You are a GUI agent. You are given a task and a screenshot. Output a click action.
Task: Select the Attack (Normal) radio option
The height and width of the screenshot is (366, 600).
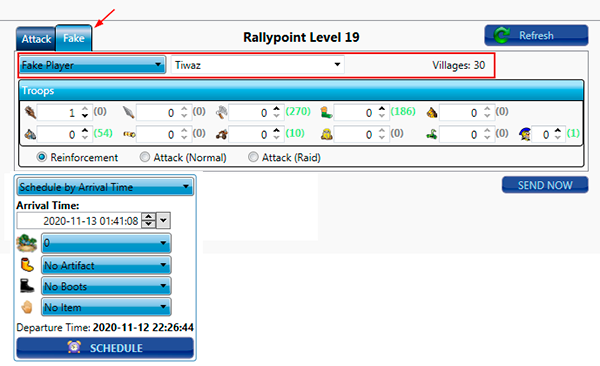tap(183, 157)
